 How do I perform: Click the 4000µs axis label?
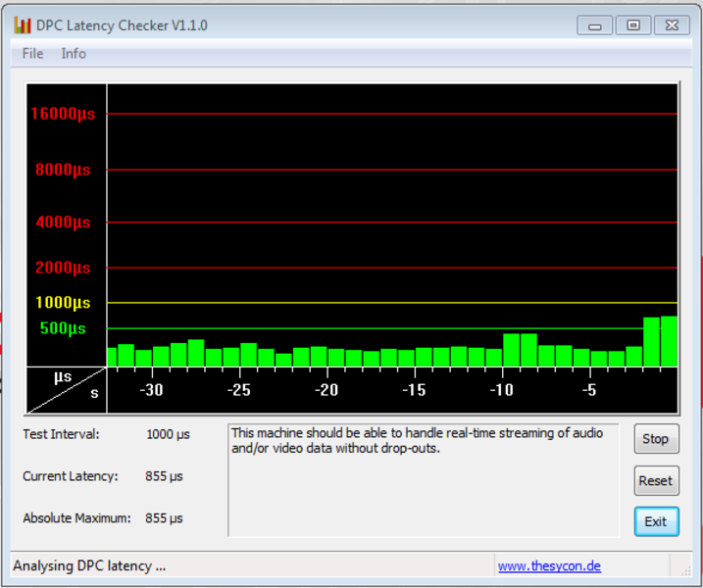(63, 221)
